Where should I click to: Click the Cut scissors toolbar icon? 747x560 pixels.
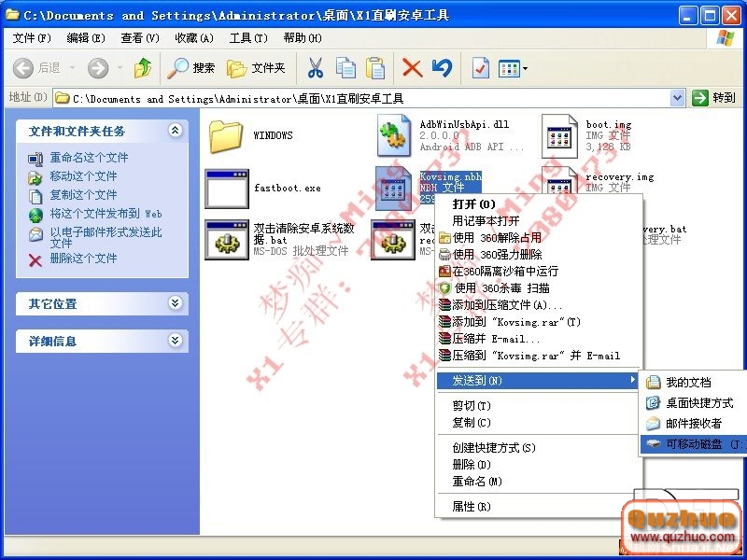(315, 68)
